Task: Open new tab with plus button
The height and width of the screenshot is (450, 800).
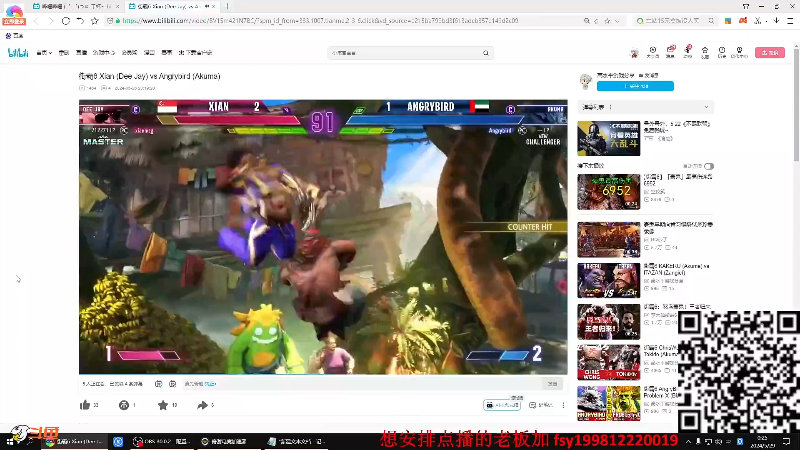Action: click(228, 6)
